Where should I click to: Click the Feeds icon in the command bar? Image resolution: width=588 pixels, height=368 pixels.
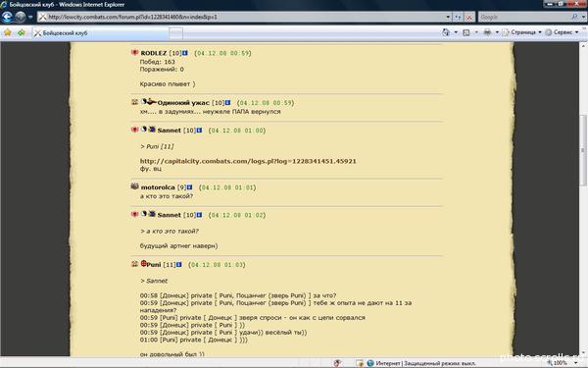[466, 32]
